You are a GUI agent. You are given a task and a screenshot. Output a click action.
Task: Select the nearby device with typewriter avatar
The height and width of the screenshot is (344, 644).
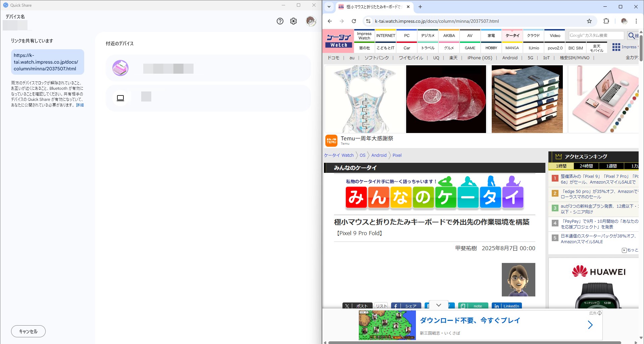pos(208,68)
